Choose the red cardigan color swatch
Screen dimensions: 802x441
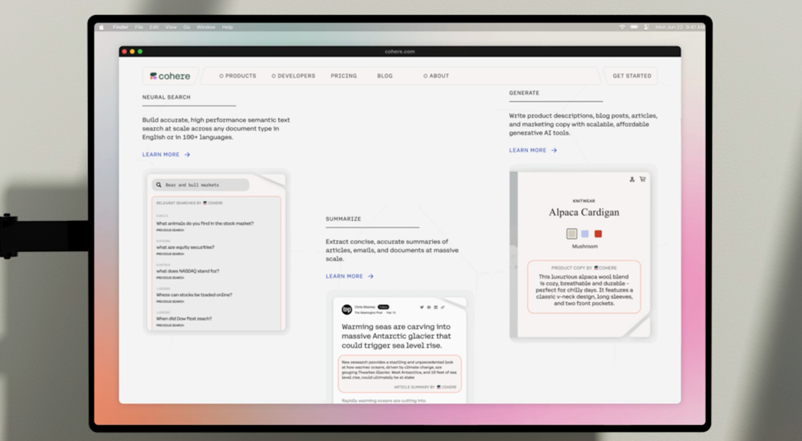(598, 234)
